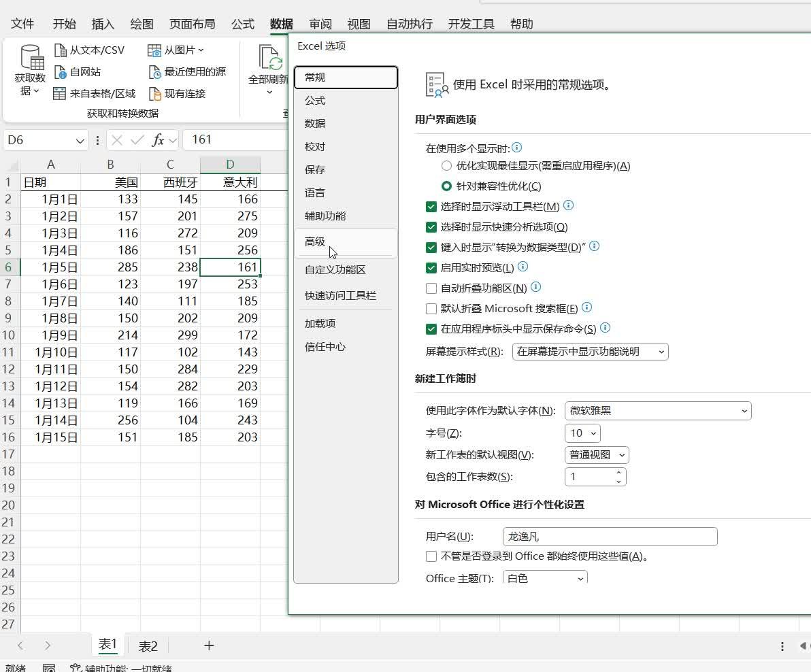Click the cancel entry X in formula bar
Image resolution: width=811 pixels, height=672 pixels.
pos(117,140)
